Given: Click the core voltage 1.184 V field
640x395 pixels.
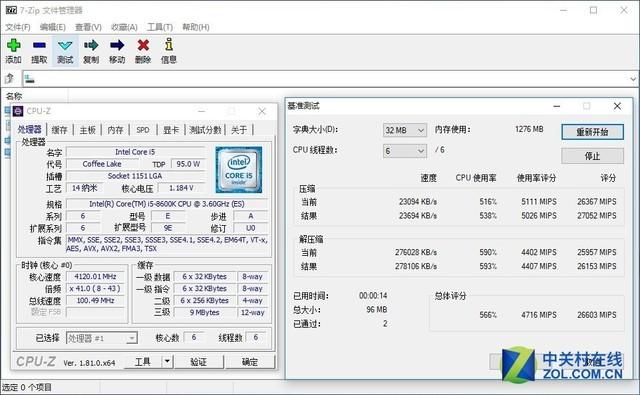Looking at the screenshot, I should [x=181, y=188].
